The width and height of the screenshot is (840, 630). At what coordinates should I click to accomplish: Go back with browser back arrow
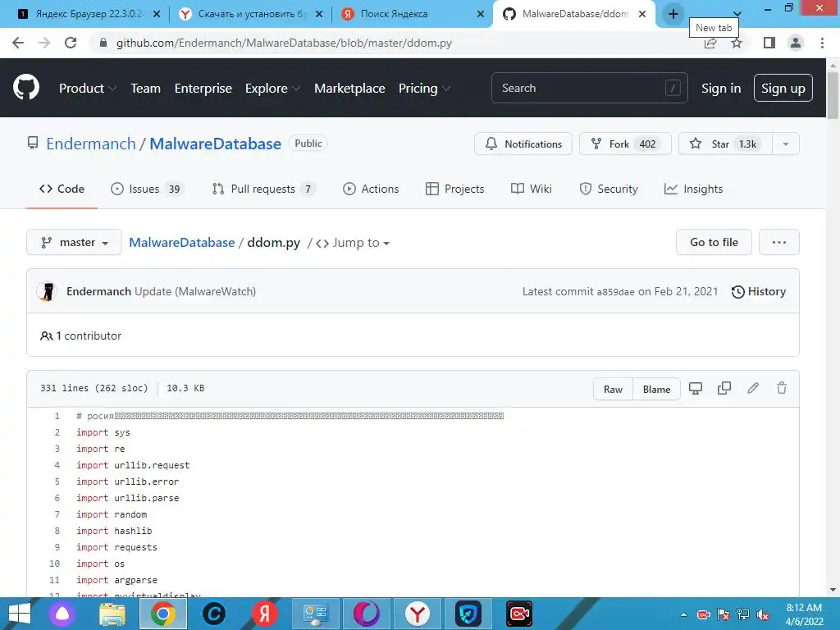[x=18, y=43]
